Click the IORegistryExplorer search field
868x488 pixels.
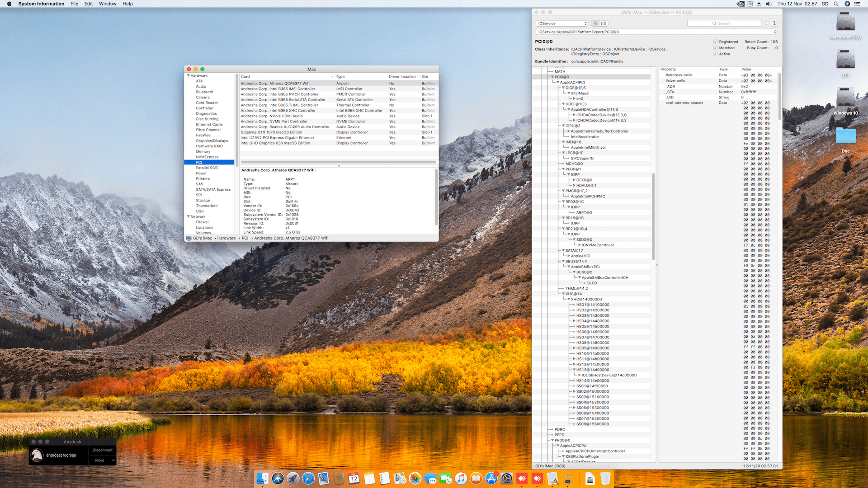coord(724,23)
